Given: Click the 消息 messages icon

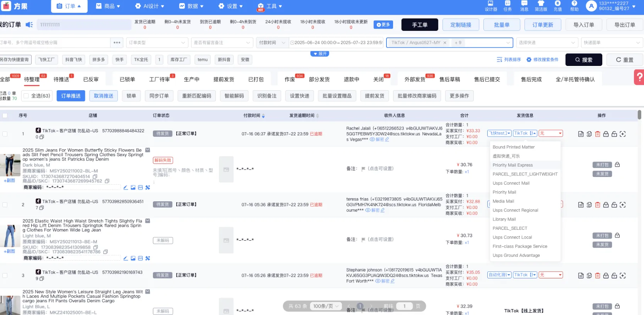Looking at the screenshot, I should (524, 6).
